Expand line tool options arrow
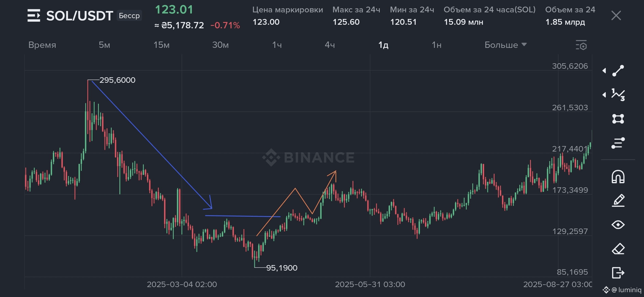Screen dimensions: 644x297 [x=604, y=71]
